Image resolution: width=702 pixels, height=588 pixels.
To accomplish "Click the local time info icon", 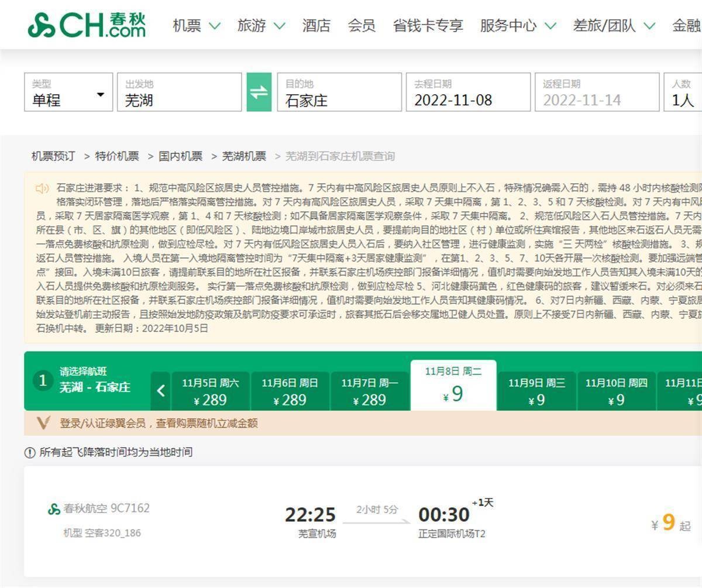I will coord(30,452).
